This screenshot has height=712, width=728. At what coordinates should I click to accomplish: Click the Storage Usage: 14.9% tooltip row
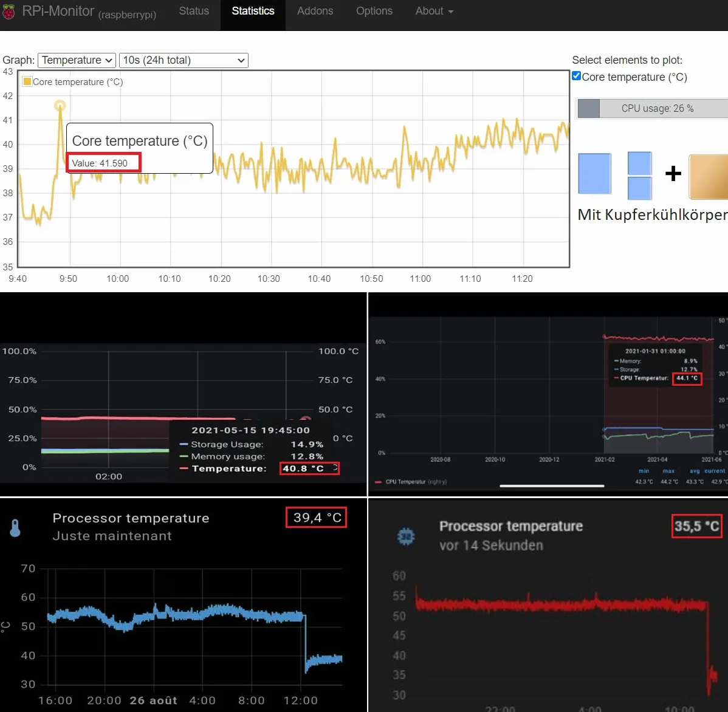[251, 444]
